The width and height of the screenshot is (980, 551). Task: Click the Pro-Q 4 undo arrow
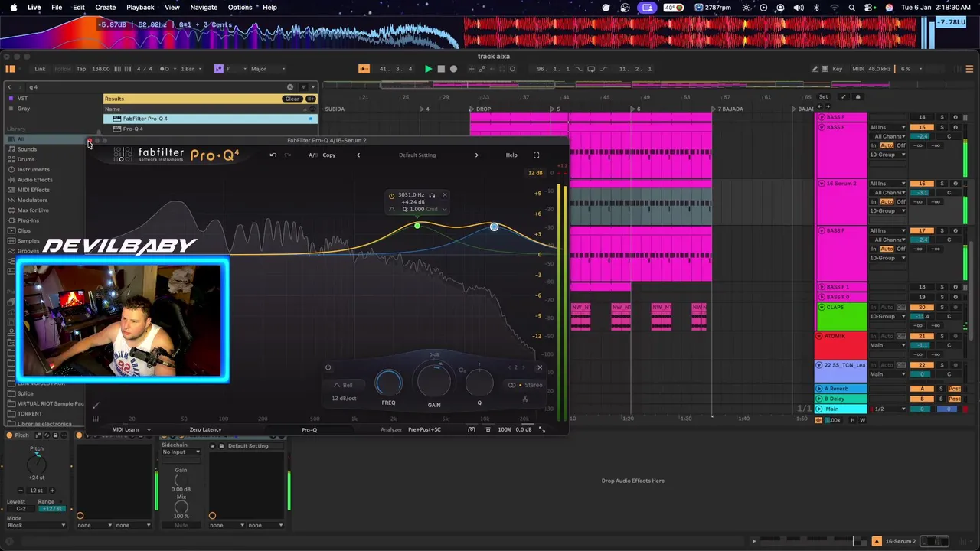click(x=273, y=155)
